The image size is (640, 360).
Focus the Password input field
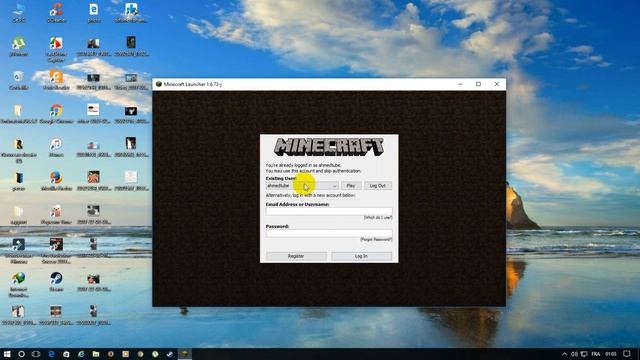[x=329, y=233]
